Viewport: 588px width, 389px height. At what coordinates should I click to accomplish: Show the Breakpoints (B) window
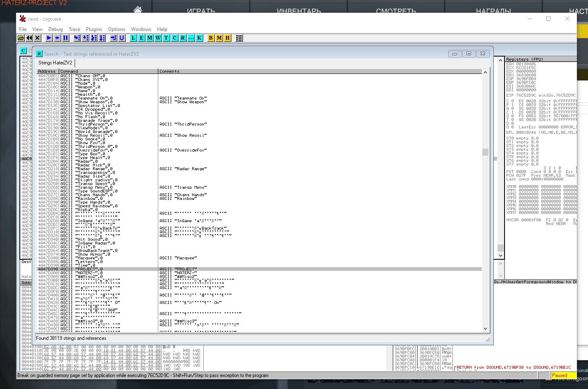click(x=211, y=38)
